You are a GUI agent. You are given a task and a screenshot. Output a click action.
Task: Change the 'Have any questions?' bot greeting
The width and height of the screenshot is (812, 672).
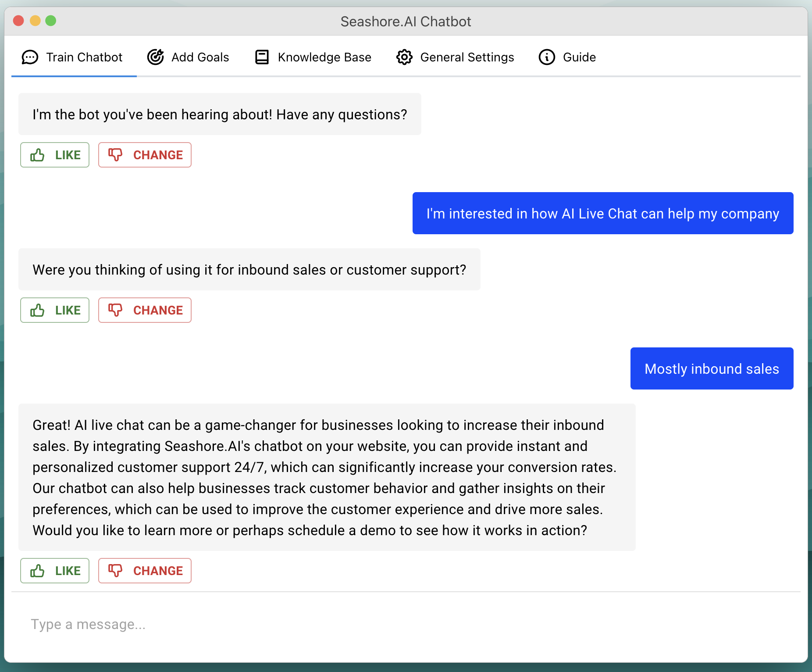click(x=145, y=155)
